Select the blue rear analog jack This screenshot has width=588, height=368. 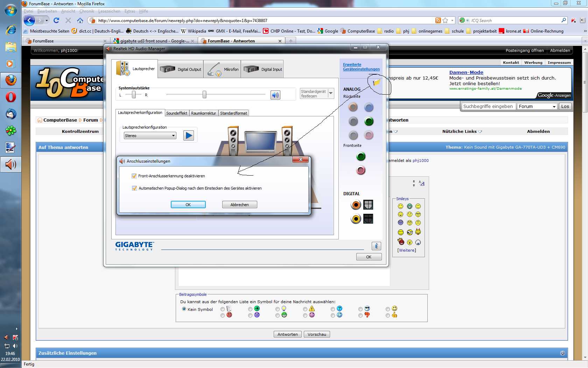coord(369,107)
